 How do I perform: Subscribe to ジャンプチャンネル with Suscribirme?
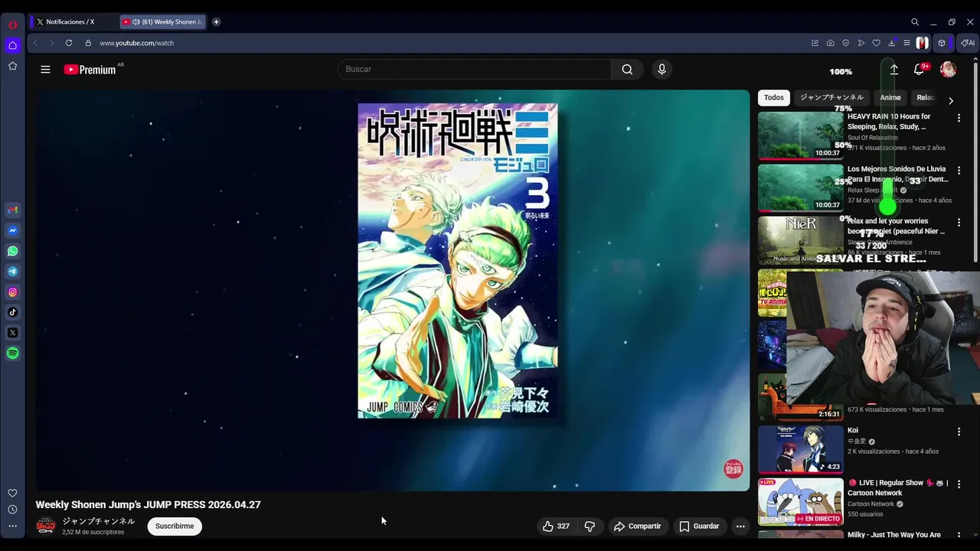coord(175,527)
